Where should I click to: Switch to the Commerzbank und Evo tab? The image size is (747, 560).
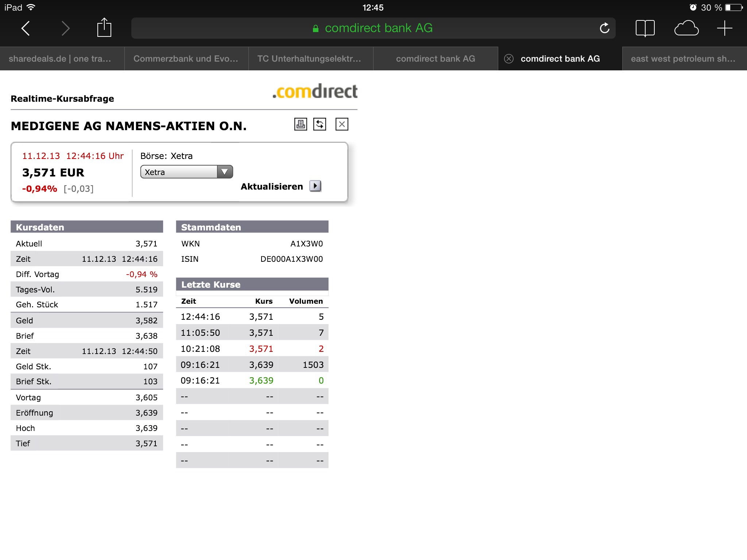point(186,59)
